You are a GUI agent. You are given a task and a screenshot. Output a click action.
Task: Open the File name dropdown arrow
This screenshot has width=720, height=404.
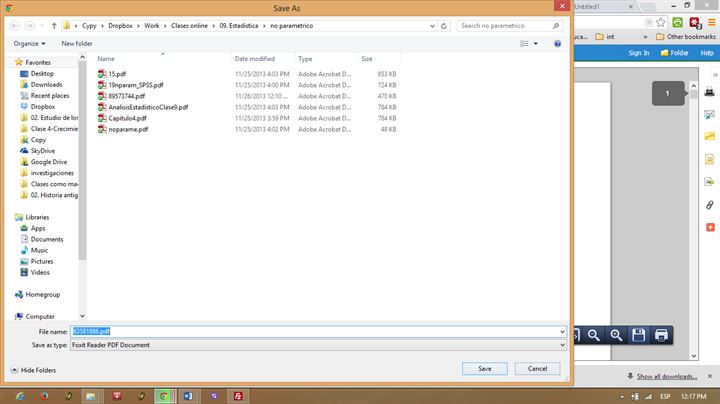click(x=562, y=331)
